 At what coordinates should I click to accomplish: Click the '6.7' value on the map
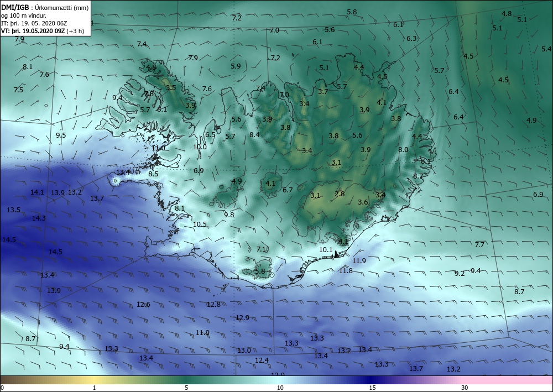coord(288,190)
